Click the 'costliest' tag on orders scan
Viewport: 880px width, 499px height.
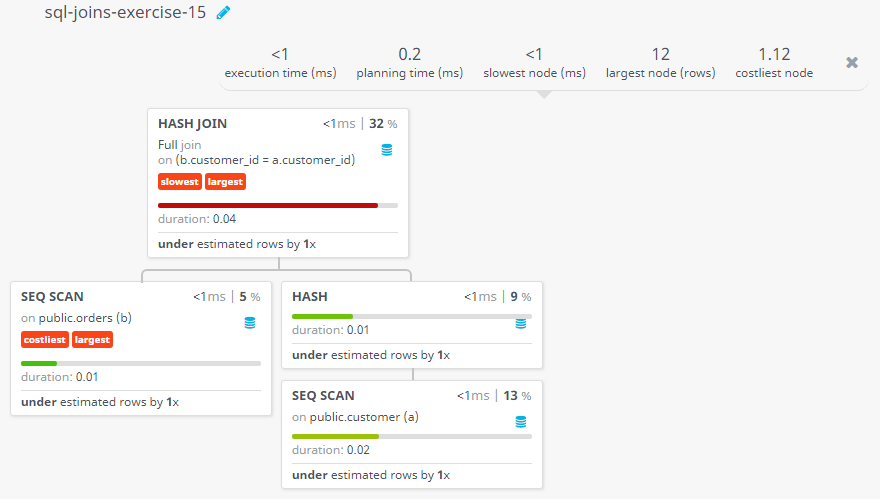(x=44, y=340)
